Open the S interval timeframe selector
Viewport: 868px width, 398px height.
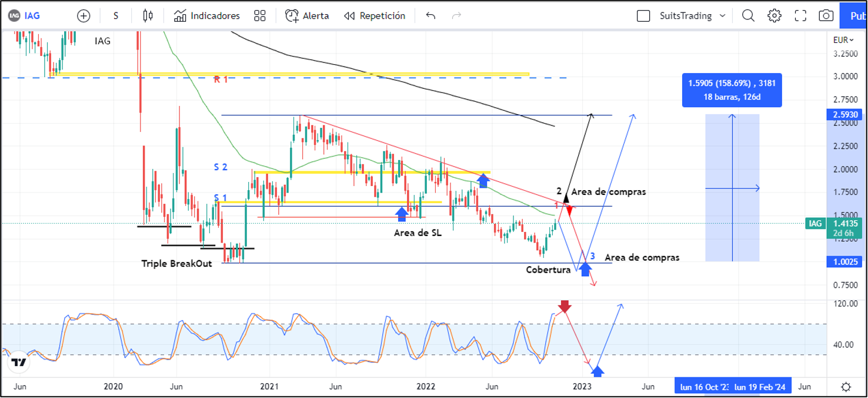pyautogui.click(x=116, y=16)
